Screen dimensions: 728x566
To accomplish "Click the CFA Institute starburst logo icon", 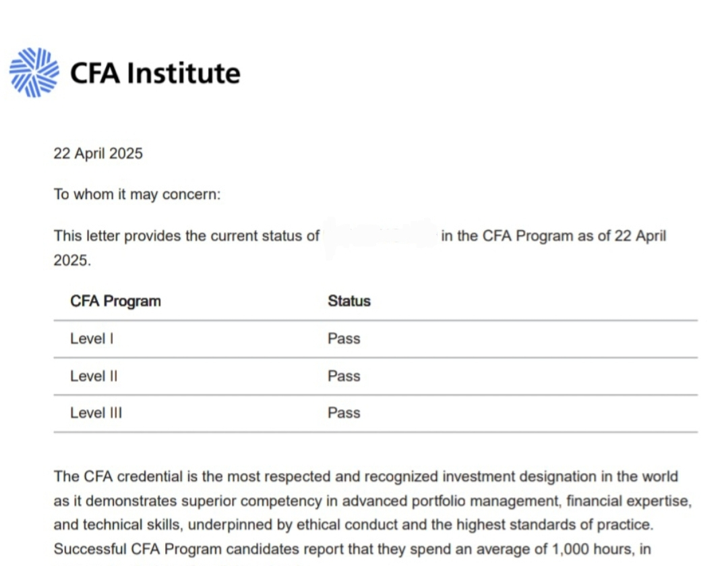I will point(34,72).
